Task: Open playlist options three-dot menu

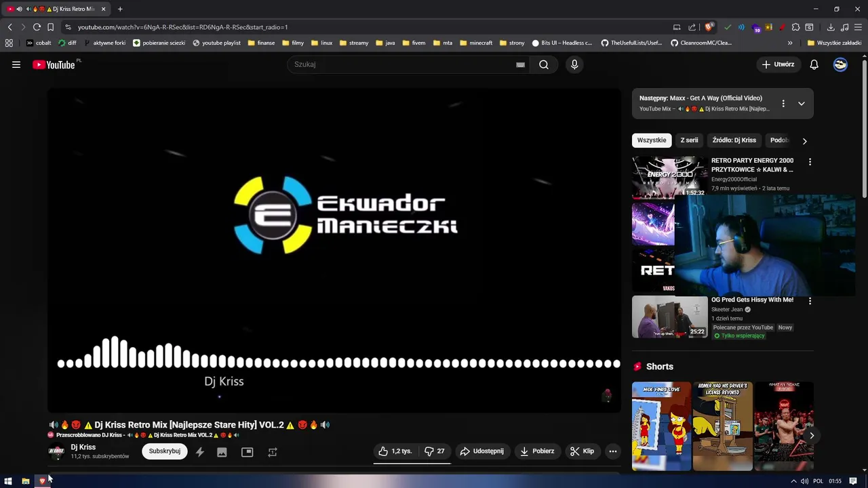Action: pyautogui.click(x=783, y=104)
